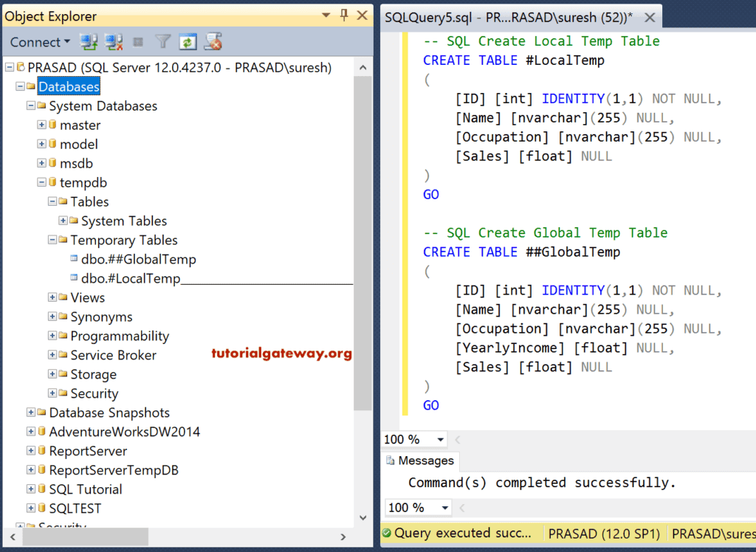The image size is (756, 552).
Task: Close the SQLQuery5.sql tab
Action: click(x=650, y=18)
